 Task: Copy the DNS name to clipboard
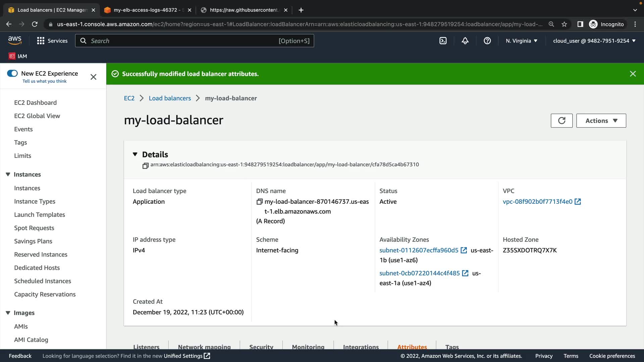coord(259,202)
